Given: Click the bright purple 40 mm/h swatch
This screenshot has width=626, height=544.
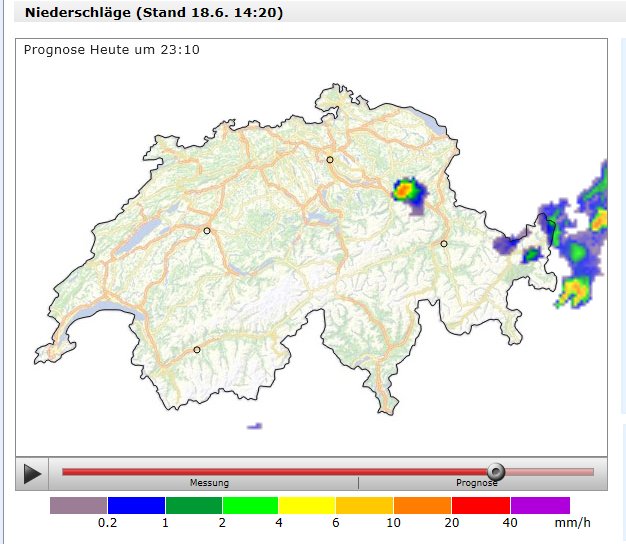Looking at the screenshot, I should [x=540, y=505].
